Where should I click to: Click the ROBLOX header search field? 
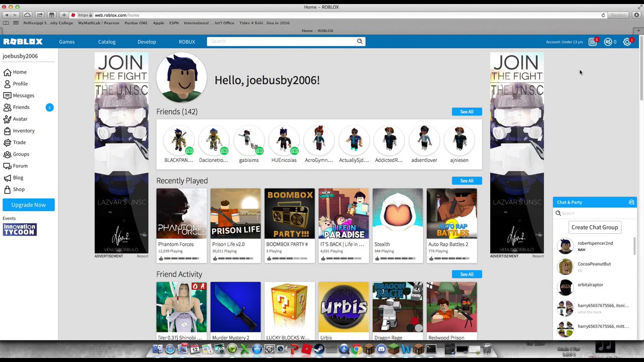coord(282,41)
